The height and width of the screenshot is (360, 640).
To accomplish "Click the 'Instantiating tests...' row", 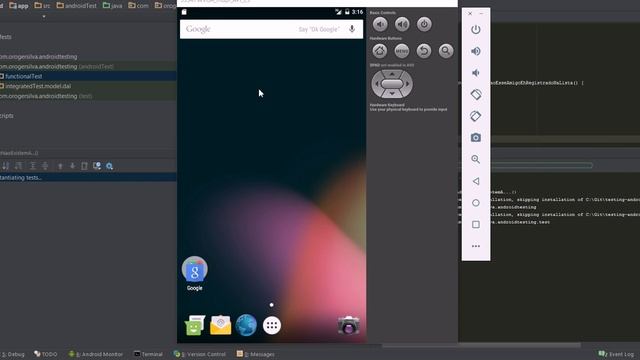I will pyautogui.click(x=88, y=178).
